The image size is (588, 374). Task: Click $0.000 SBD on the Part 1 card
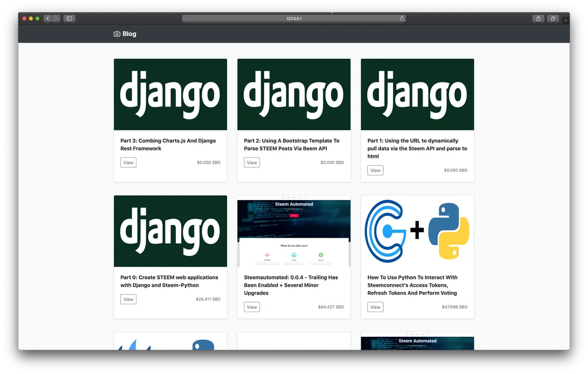click(456, 170)
